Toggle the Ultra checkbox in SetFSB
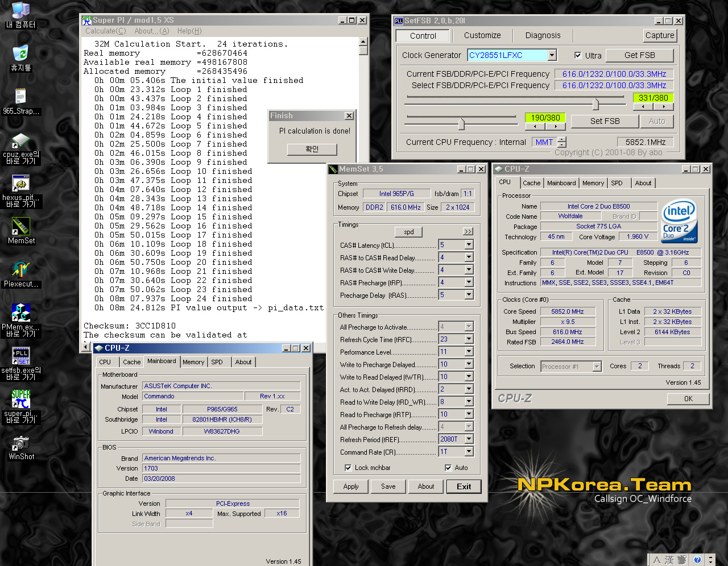728x566 pixels. [x=578, y=56]
